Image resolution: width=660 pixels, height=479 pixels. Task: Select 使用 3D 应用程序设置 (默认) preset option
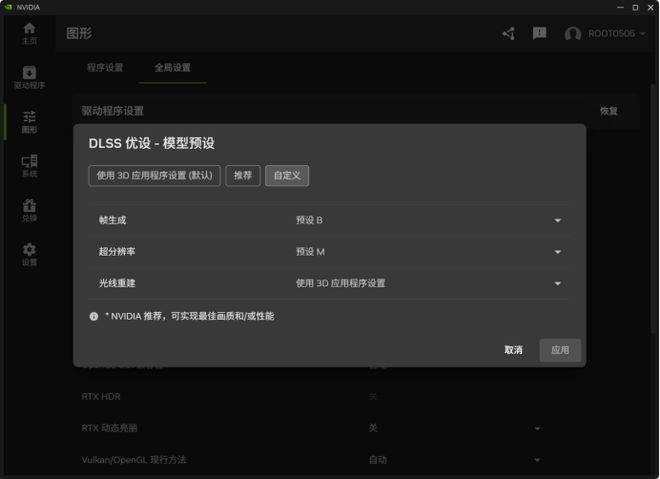154,176
